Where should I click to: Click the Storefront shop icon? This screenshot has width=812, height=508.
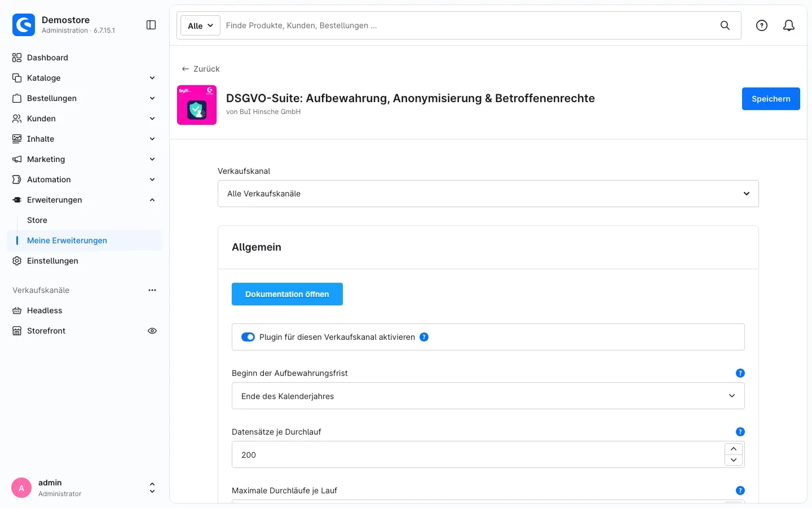[x=17, y=331]
